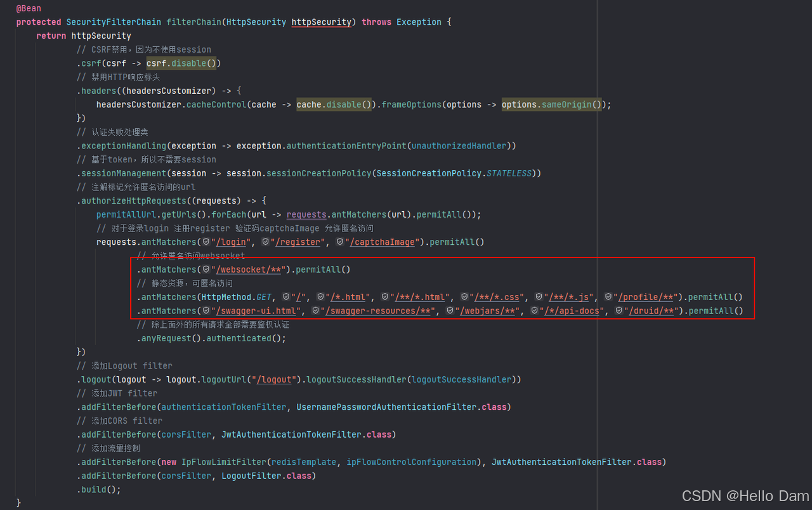The image size is (812, 510).
Task: Click the shield icon before "/profile/**"
Action: (x=608, y=297)
